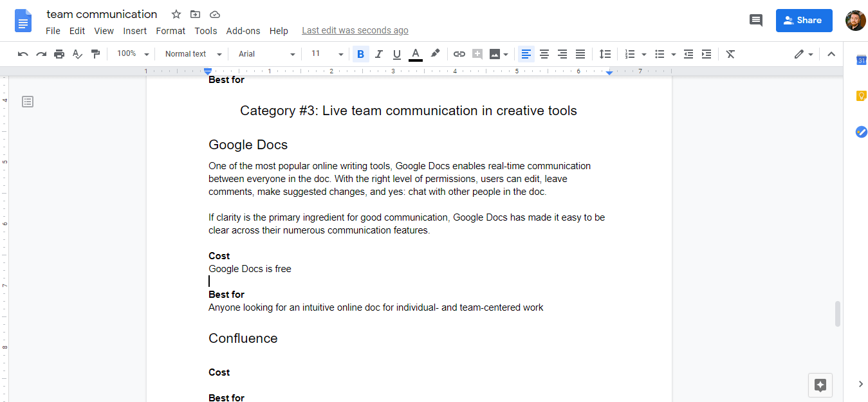Click the Category #3 title text
Image resolution: width=868 pixels, height=402 pixels.
[409, 111]
